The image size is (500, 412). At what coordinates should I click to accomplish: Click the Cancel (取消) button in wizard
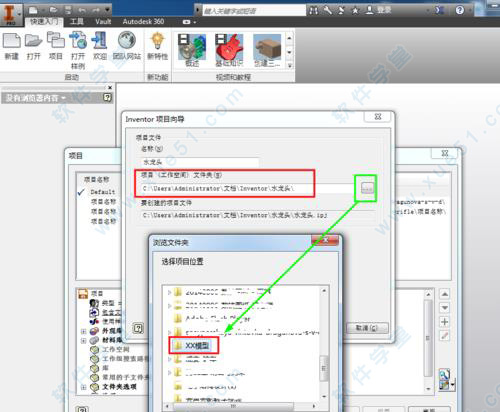click(367, 328)
